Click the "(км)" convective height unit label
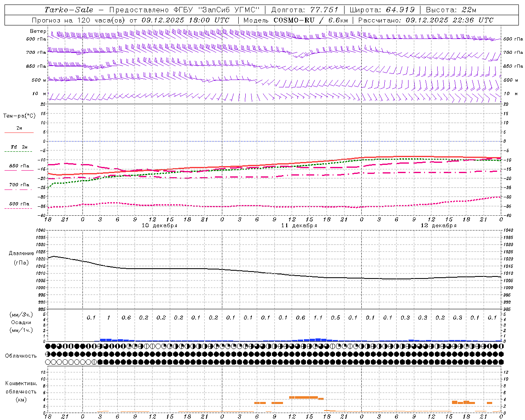This screenshot has height=420, width=525. [21, 399]
